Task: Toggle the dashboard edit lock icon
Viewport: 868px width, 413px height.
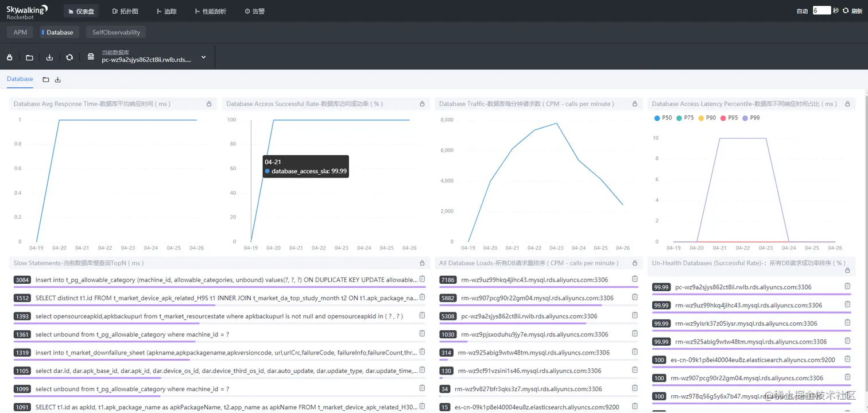Action: click(9, 57)
